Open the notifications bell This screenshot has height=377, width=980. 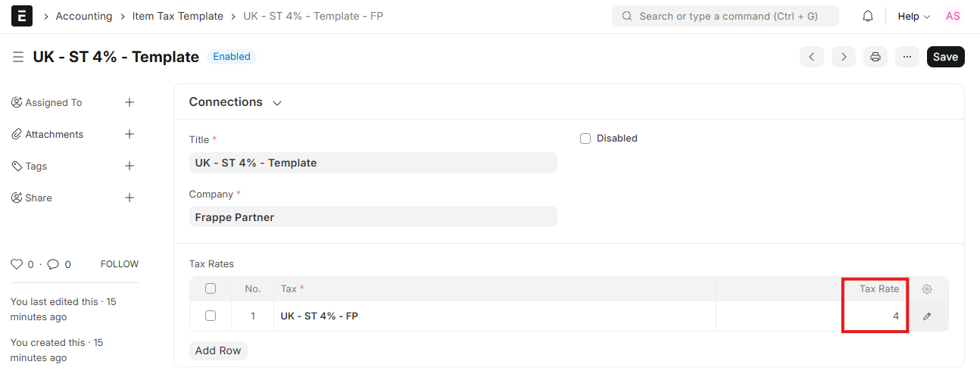point(868,16)
